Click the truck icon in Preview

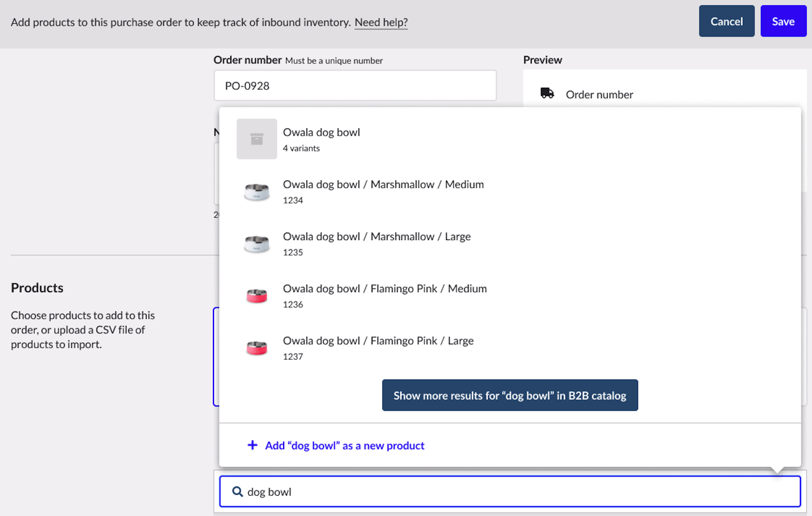pyautogui.click(x=547, y=93)
